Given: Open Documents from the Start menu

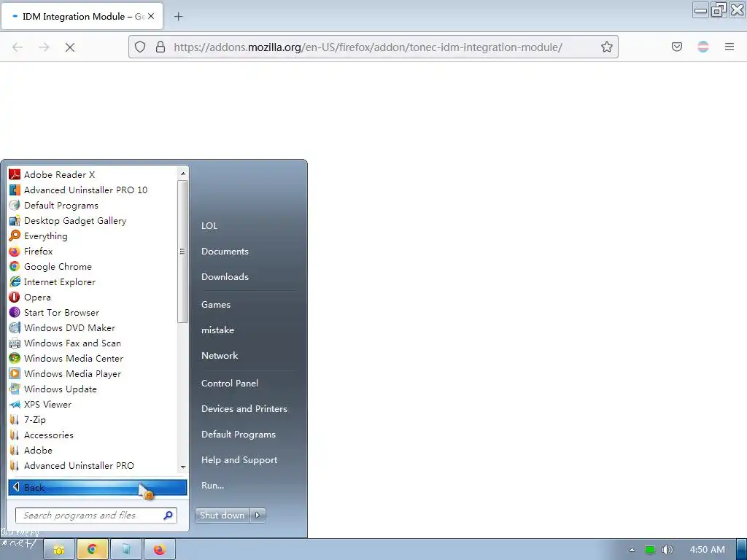Looking at the screenshot, I should [225, 252].
